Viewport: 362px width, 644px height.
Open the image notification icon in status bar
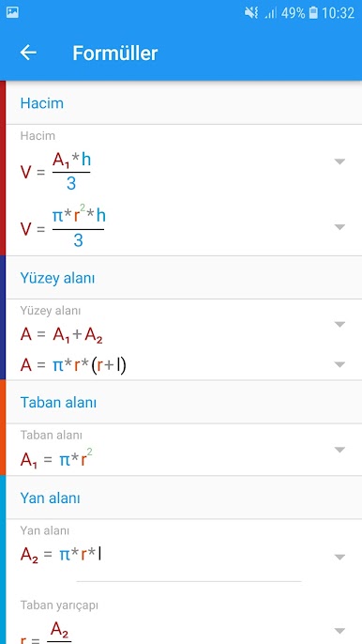(x=12, y=13)
